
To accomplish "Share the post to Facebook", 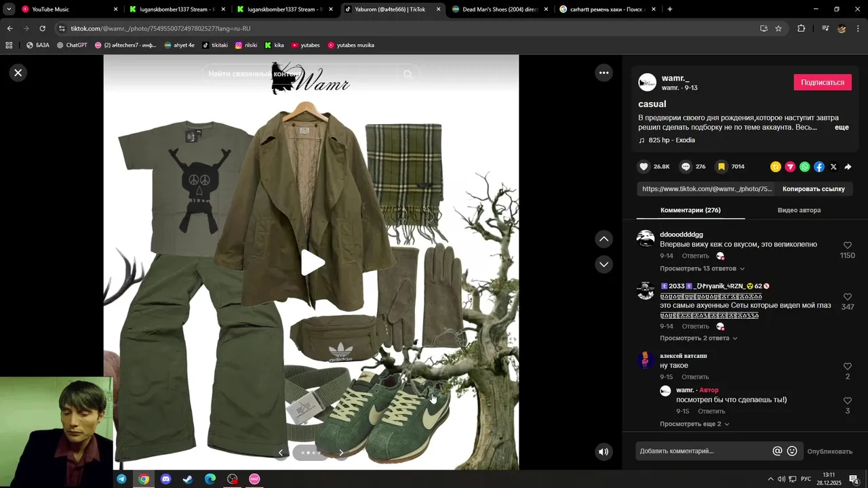I will [819, 167].
